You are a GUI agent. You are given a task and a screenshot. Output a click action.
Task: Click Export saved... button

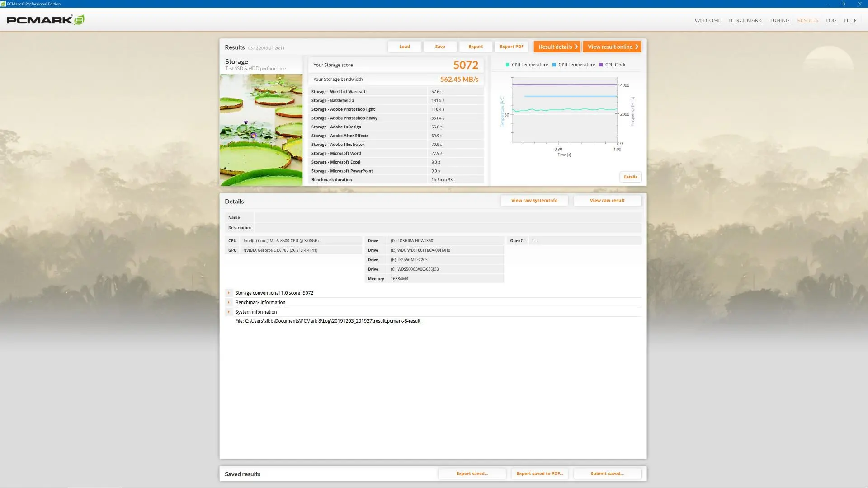(472, 474)
